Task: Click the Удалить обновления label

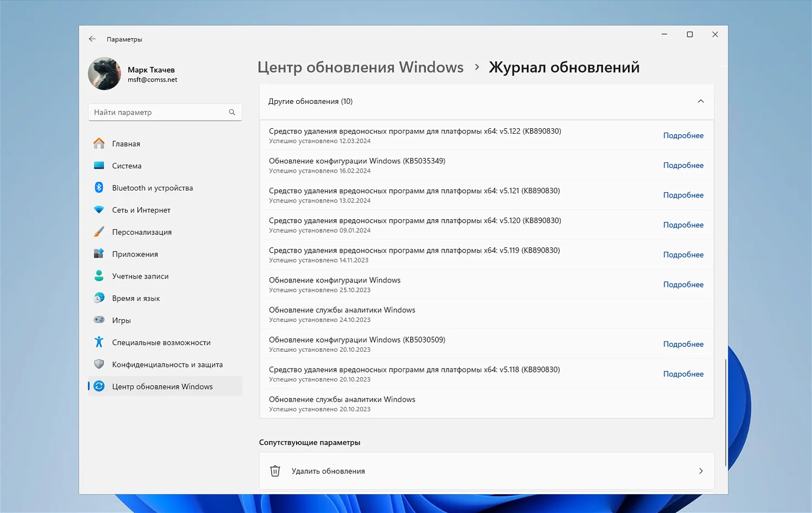Action: point(328,471)
